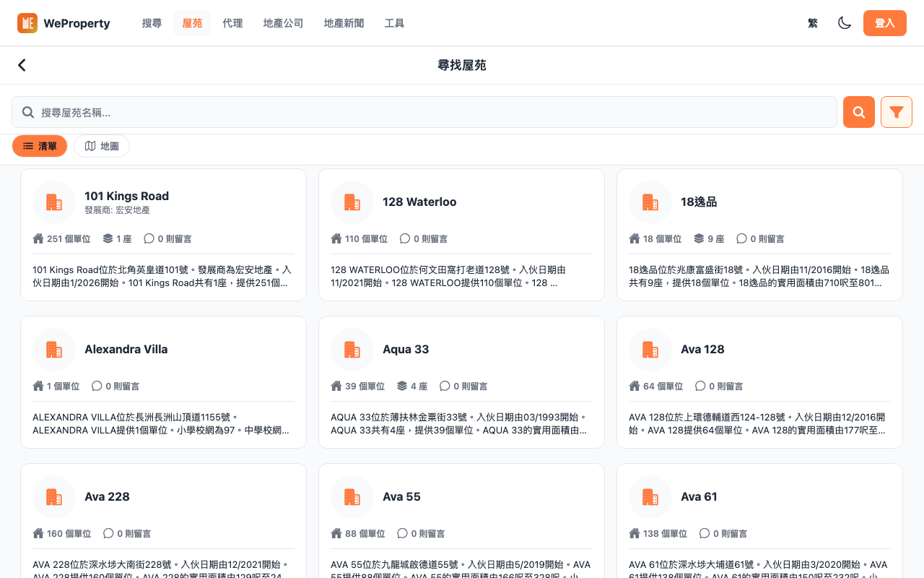
Task: Click the WeProperty logo icon
Action: coord(27,23)
